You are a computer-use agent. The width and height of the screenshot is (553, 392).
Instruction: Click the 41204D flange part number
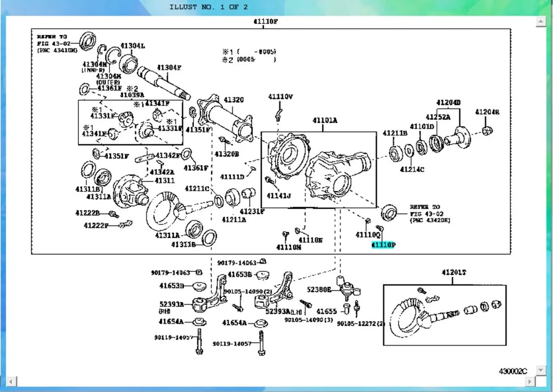coord(448,103)
